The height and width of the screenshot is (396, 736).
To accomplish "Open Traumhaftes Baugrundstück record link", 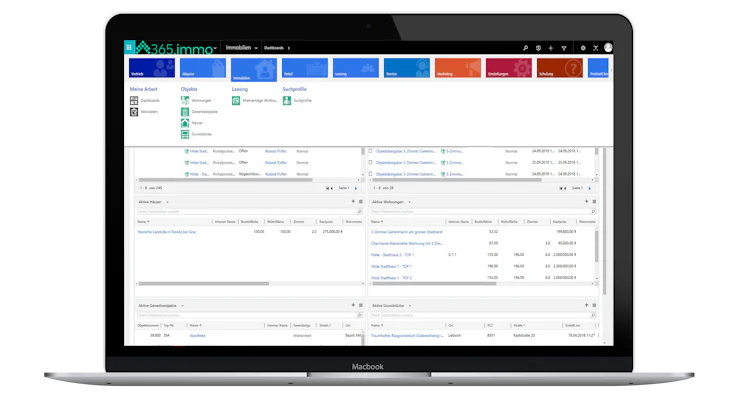I will click(407, 336).
